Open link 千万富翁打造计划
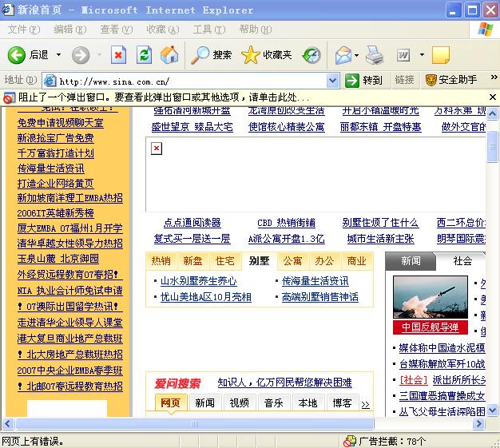The width and height of the screenshot is (500, 448). pos(55,153)
